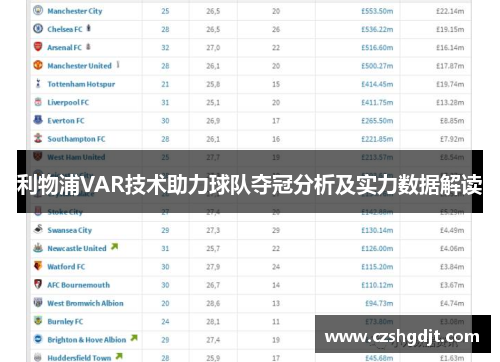
Task: Click the Arsenal FC club crest
Action: click(x=38, y=47)
